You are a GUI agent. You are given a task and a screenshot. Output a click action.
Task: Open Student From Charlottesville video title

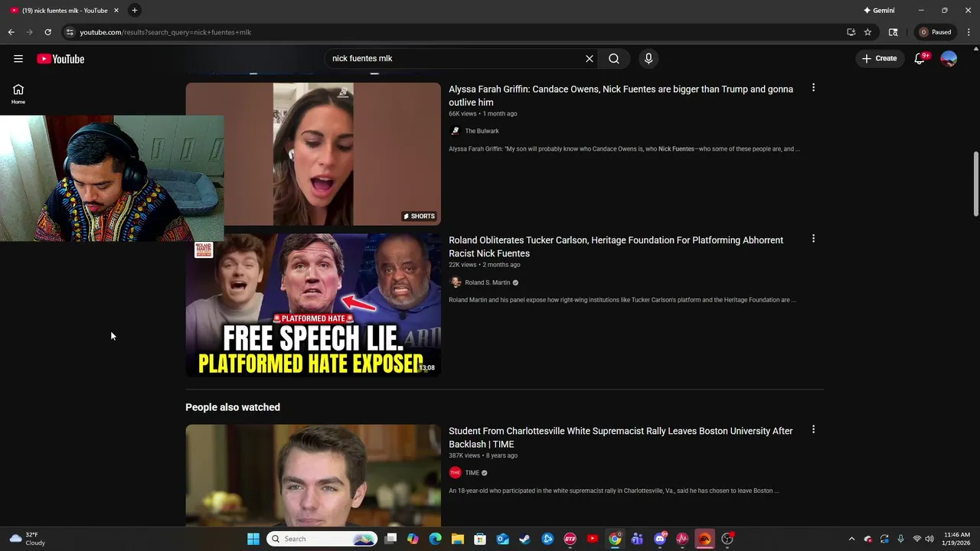point(621,438)
